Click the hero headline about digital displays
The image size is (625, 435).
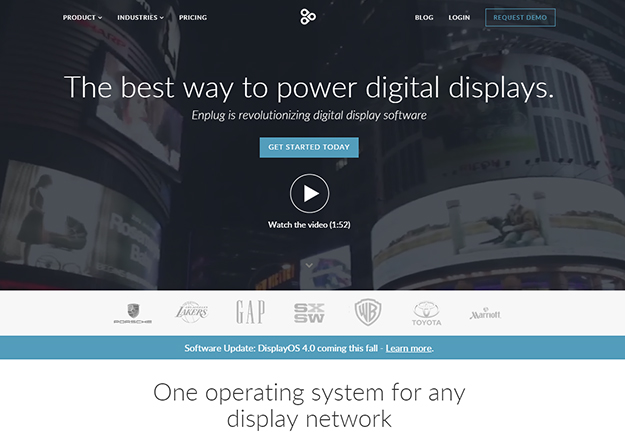[x=309, y=87]
